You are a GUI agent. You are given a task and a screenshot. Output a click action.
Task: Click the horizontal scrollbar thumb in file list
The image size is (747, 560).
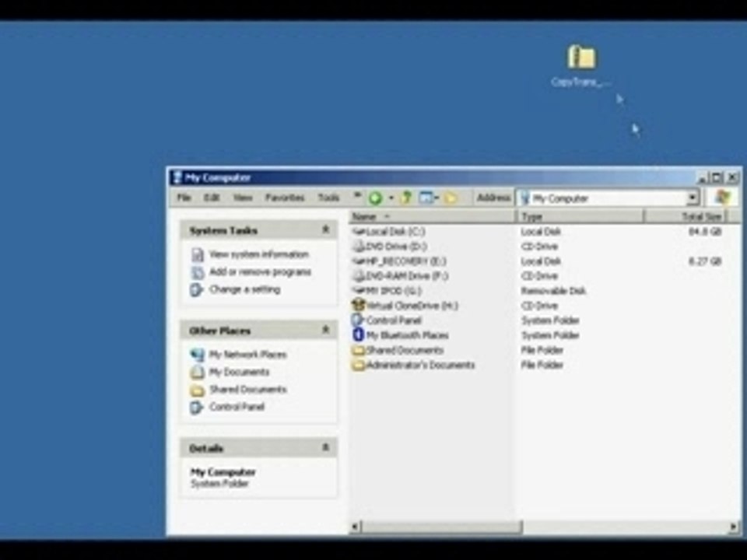441,527
